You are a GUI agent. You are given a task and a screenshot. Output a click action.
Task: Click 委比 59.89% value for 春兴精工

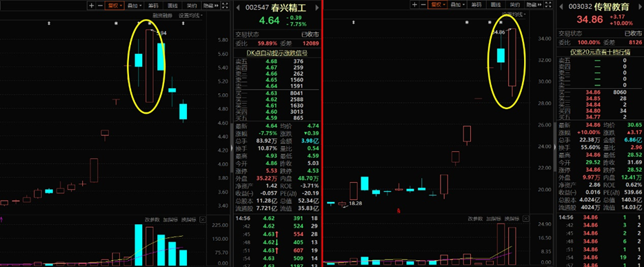coord(267,43)
